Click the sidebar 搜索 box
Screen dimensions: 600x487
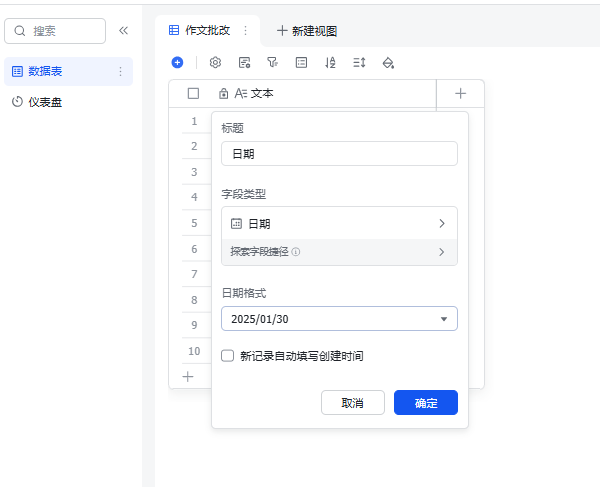click(x=55, y=31)
